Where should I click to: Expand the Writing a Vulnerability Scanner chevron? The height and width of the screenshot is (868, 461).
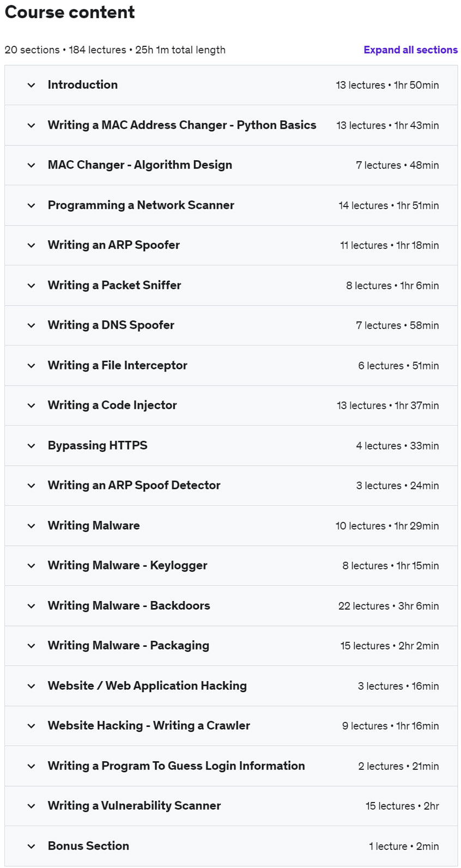(31, 806)
